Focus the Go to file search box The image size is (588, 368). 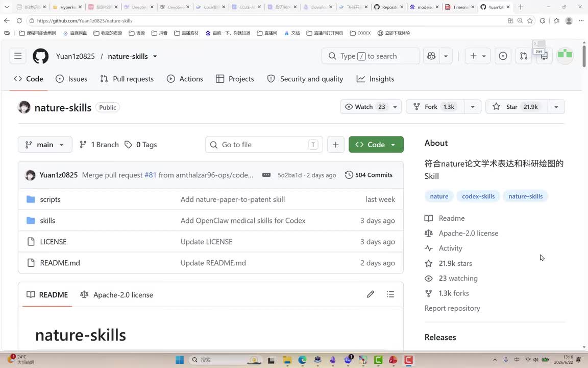click(x=264, y=145)
